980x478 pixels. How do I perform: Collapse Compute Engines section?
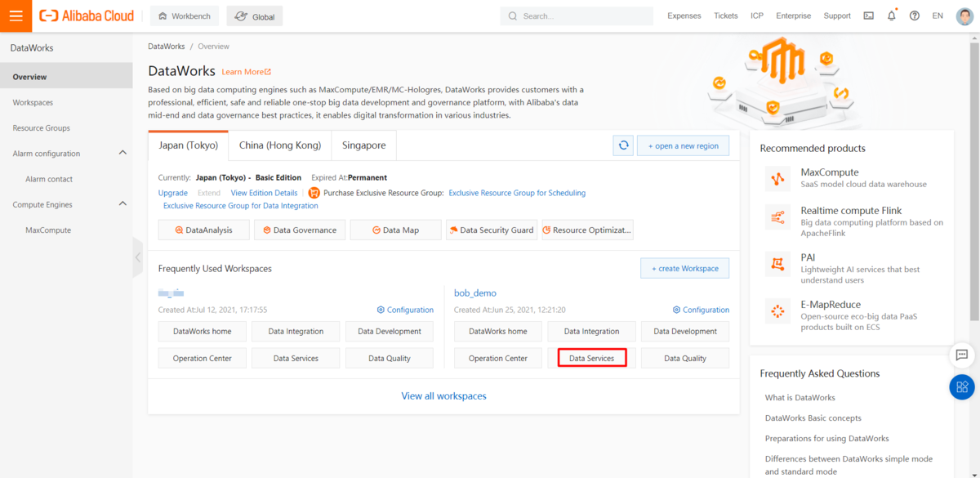coord(122,204)
